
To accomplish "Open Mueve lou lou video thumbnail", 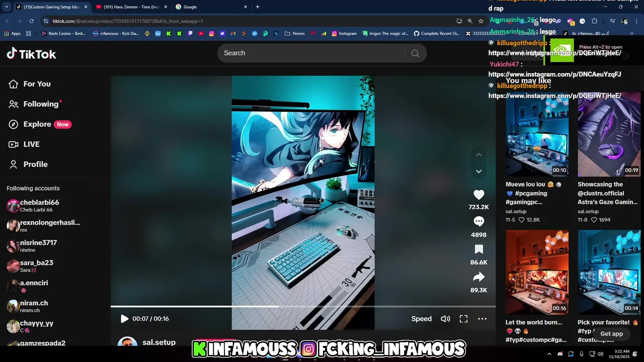I will 537,134.
